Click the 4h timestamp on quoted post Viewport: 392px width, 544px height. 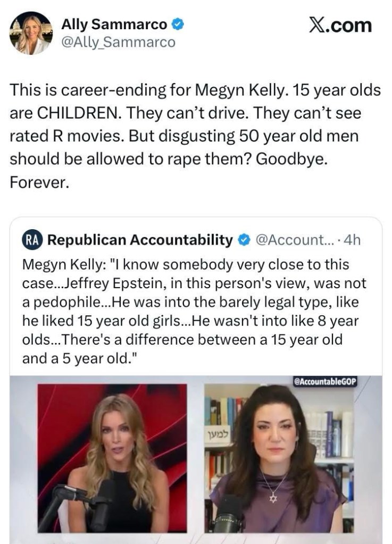click(353, 240)
